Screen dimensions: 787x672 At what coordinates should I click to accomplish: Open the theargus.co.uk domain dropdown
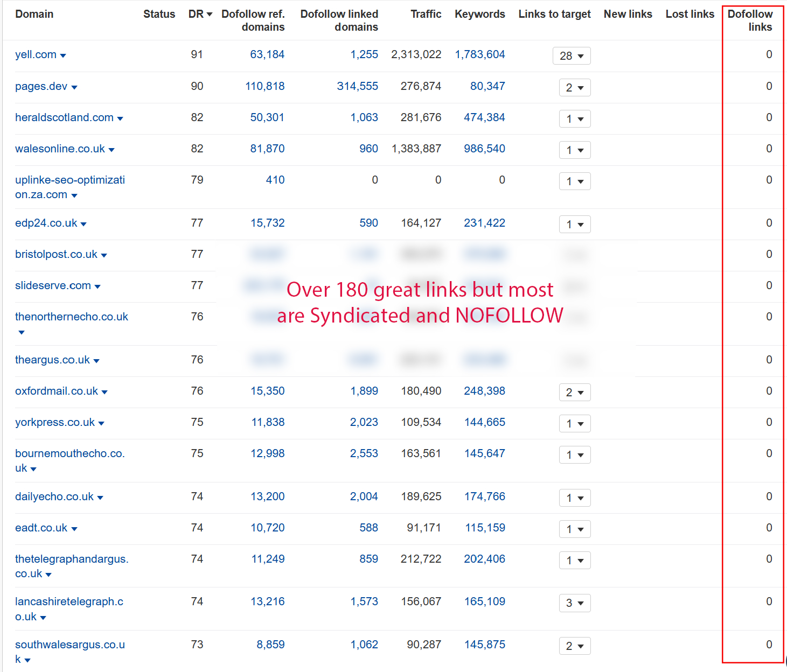tap(96, 361)
